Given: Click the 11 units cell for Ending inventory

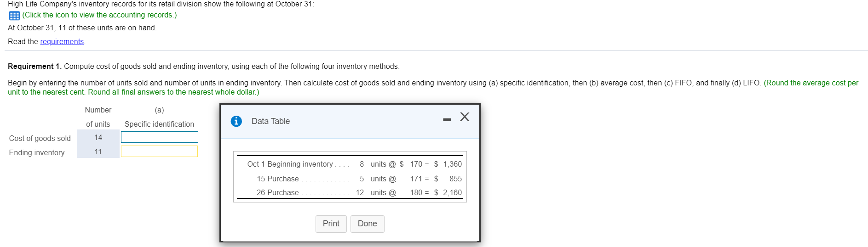Looking at the screenshot, I should 98,152.
